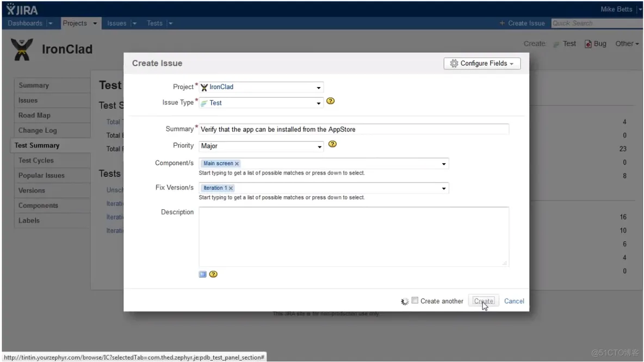This screenshot has width=644, height=362.
Task: Select the Road Map sidebar tab
Action: pos(52,115)
